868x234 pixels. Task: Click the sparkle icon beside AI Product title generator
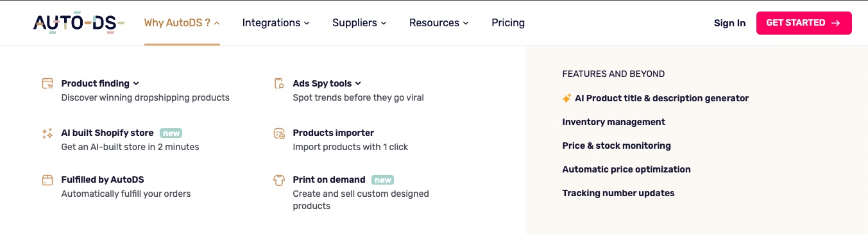point(566,98)
